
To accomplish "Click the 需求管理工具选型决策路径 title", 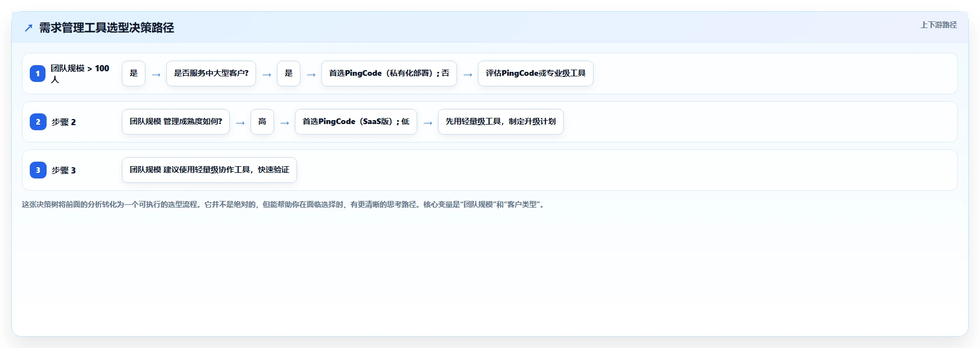I will coord(107,28).
